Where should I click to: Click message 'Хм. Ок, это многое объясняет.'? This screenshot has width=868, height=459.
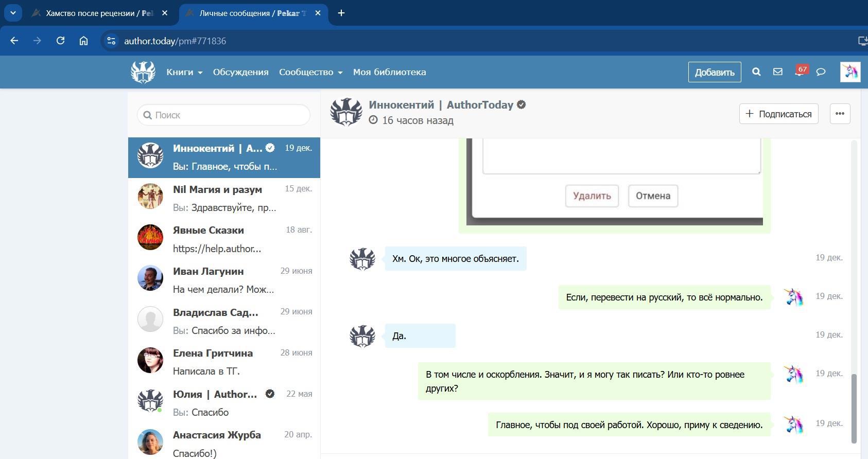pyautogui.click(x=456, y=259)
